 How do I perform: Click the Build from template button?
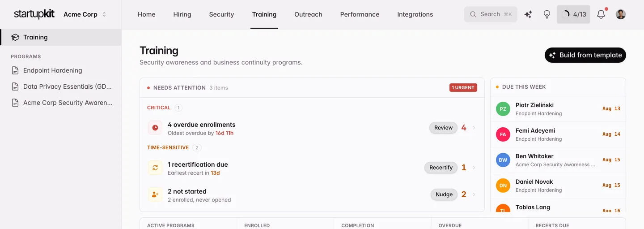pos(585,55)
